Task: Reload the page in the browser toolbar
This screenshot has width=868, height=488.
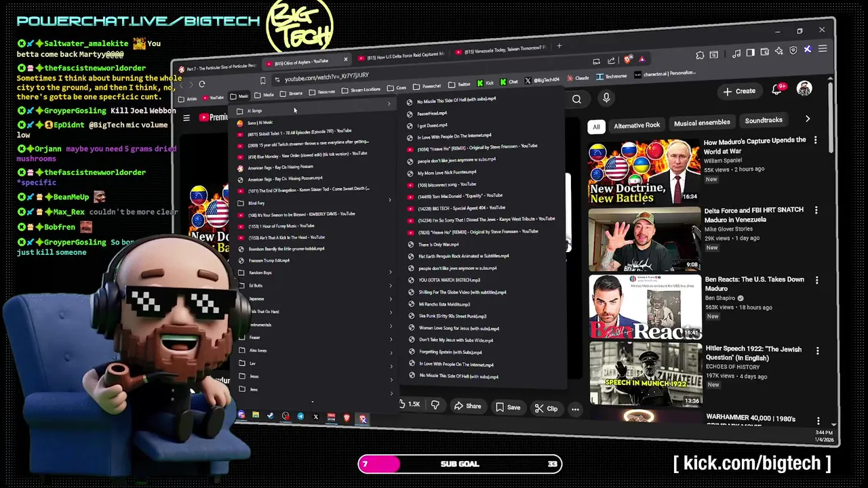Action: [202, 84]
